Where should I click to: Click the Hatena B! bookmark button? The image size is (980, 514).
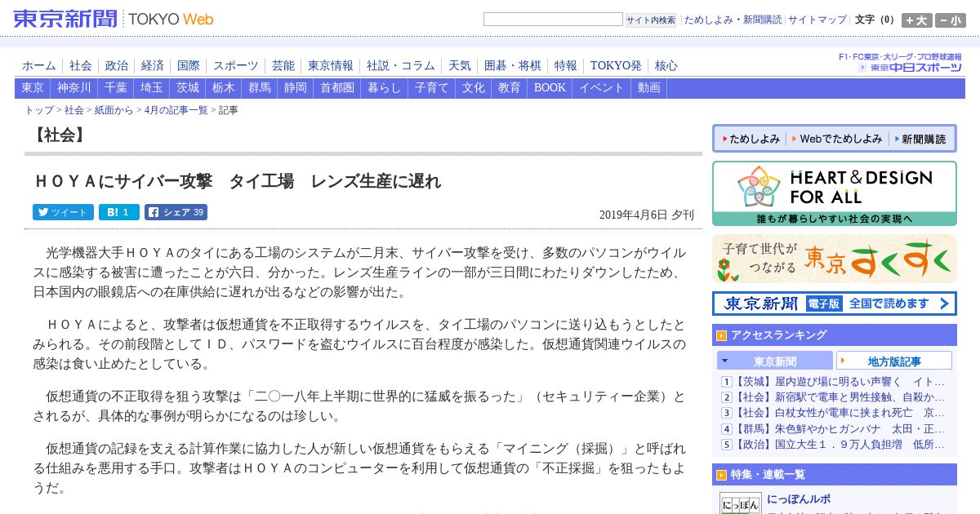point(119,212)
